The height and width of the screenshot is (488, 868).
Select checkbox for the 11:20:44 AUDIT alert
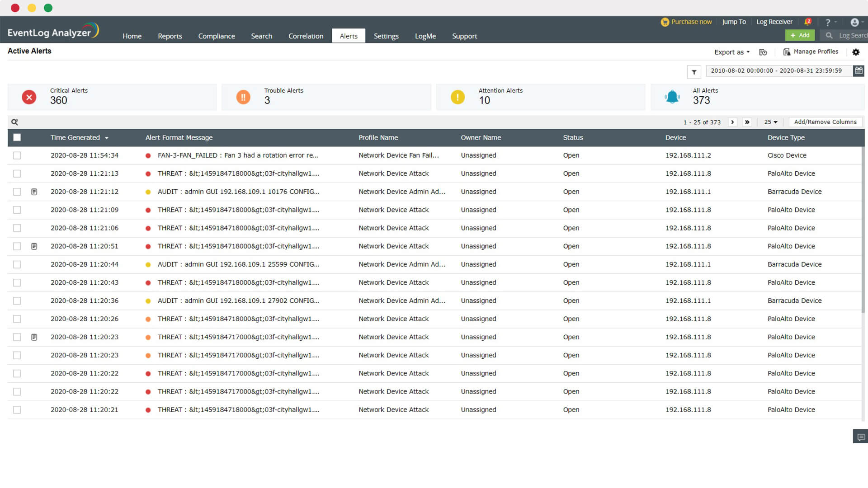17,264
